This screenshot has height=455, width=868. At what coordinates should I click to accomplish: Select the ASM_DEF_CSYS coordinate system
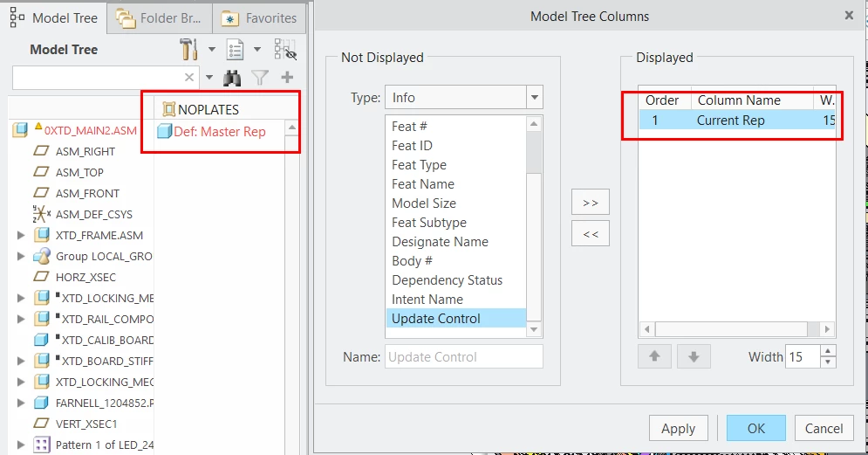click(94, 215)
